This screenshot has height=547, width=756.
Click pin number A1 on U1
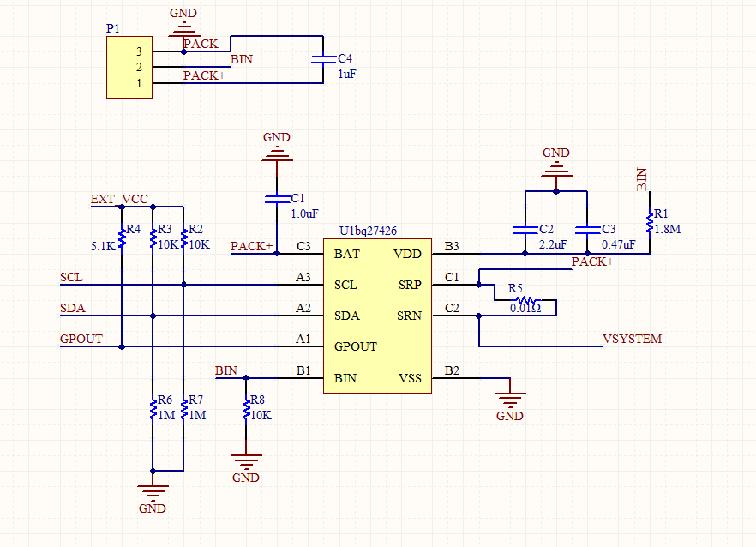(x=303, y=340)
